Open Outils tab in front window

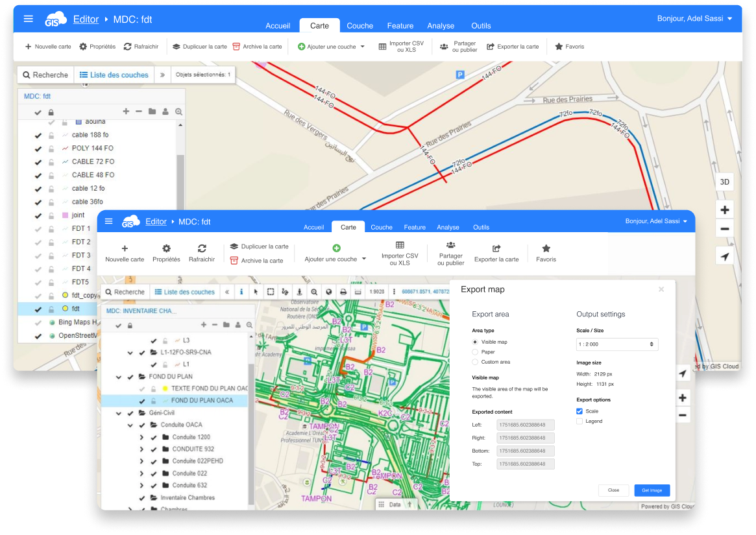481,227
